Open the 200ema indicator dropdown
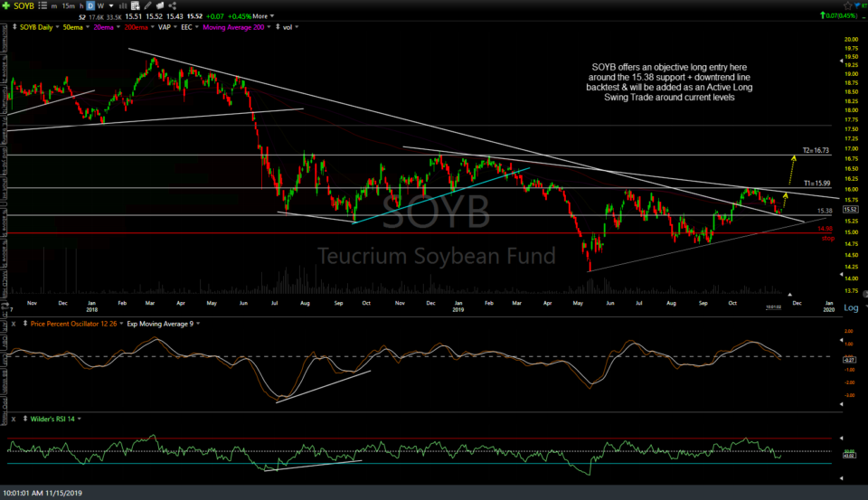Image resolution: width=868 pixels, height=500 pixels. [152, 27]
